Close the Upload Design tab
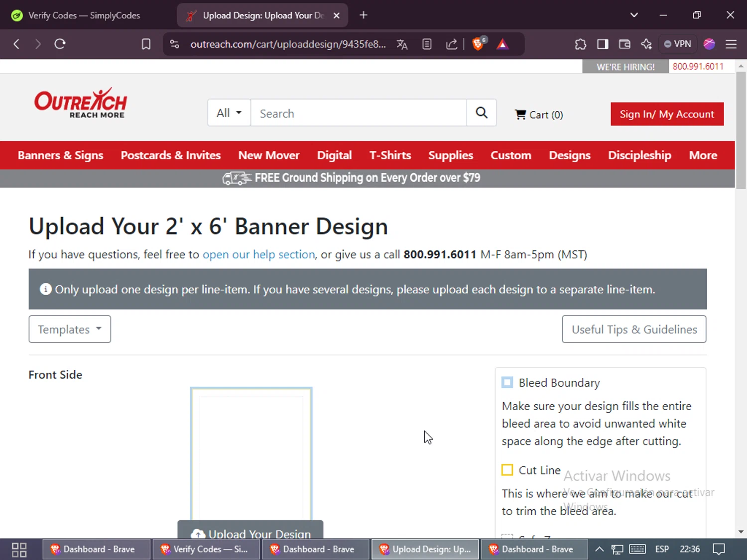This screenshot has width=747, height=560. pyautogui.click(x=337, y=15)
